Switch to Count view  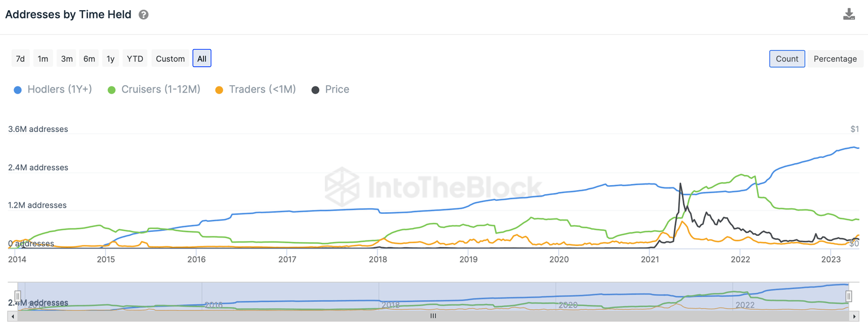click(787, 59)
